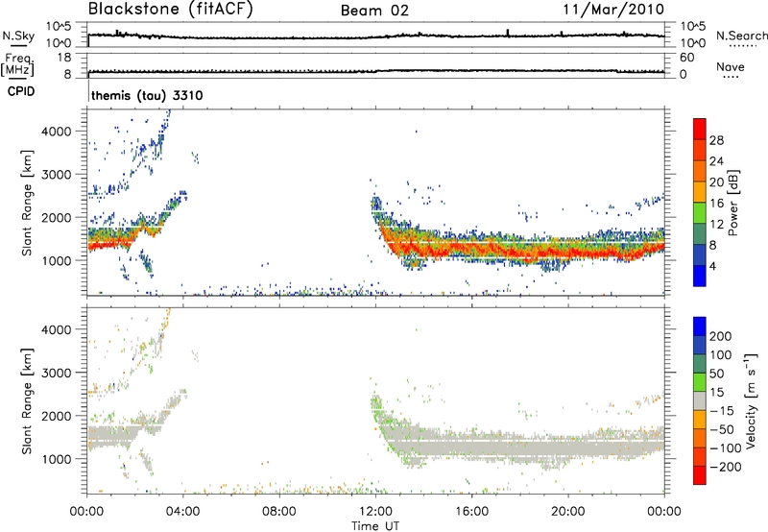Screen dimensions: 768x532
Task: Click the 'Nave' legend label
Action: tap(731, 66)
